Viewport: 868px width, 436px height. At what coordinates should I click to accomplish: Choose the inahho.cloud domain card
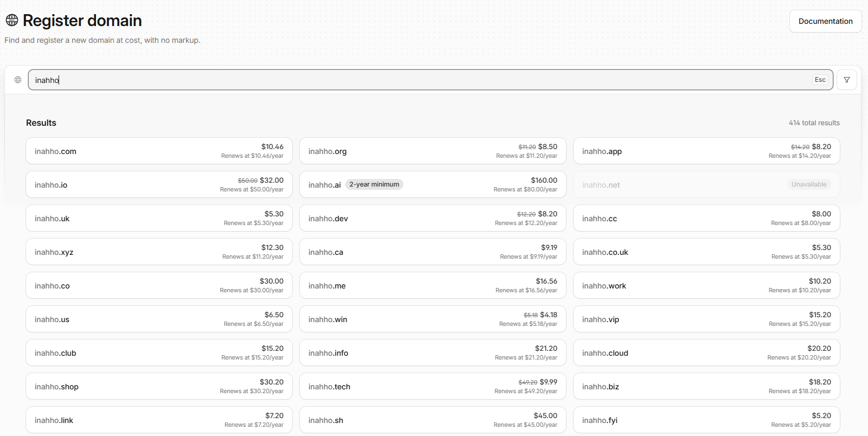pos(706,352)
